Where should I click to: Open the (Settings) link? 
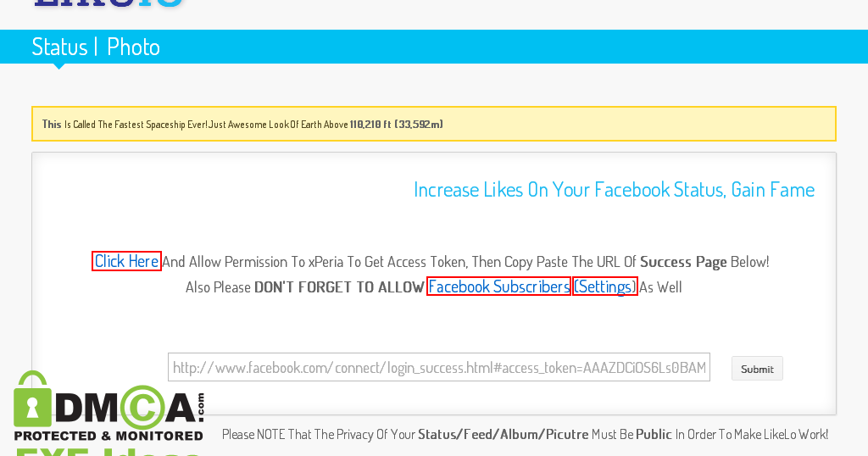point(605,286)
